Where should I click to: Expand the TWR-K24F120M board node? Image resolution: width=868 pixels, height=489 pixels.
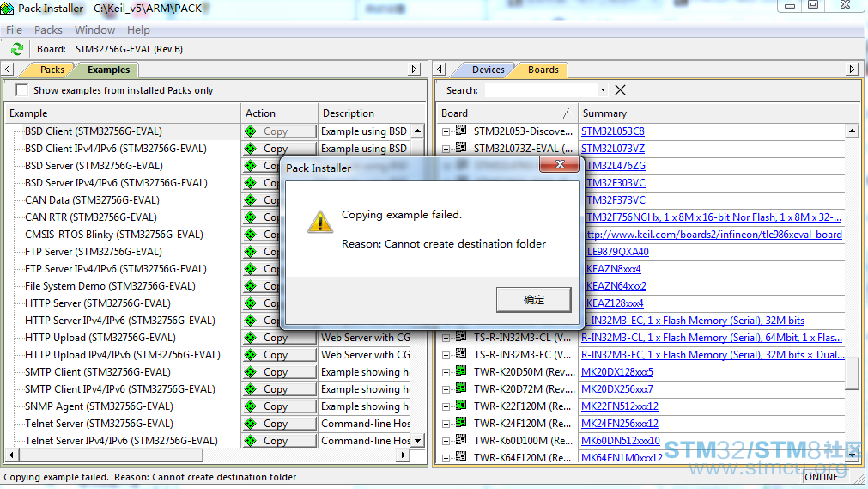(446, 425)
